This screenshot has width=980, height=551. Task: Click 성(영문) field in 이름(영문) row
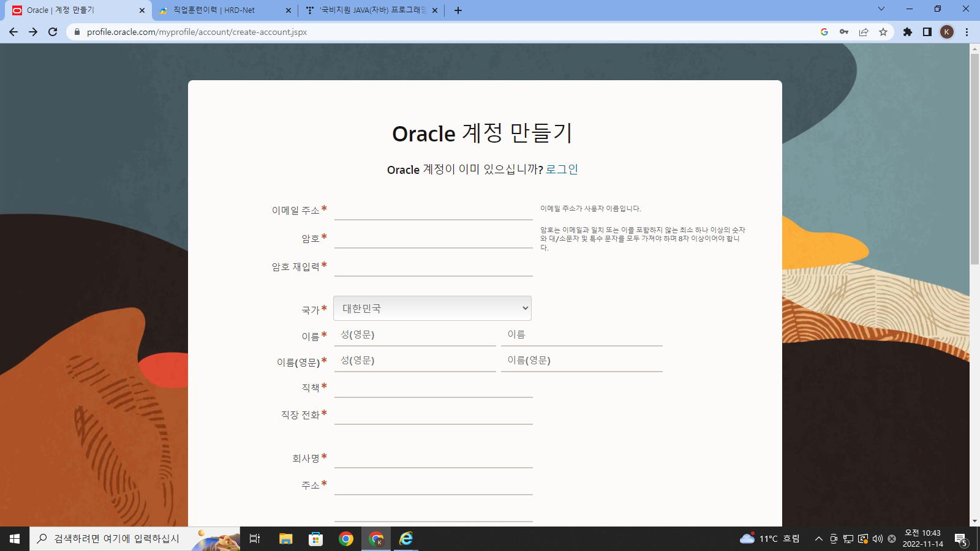point(415,361)
